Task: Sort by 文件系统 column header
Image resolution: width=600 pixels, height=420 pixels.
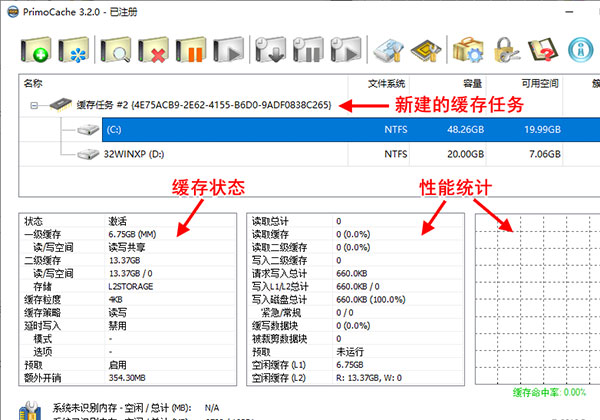Action: point(383,83)
